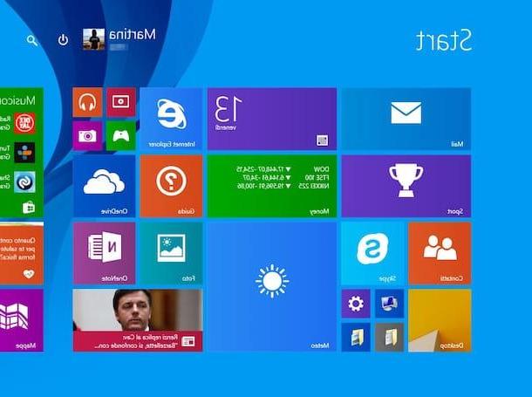Open the green Musica store collection tile

22,153
